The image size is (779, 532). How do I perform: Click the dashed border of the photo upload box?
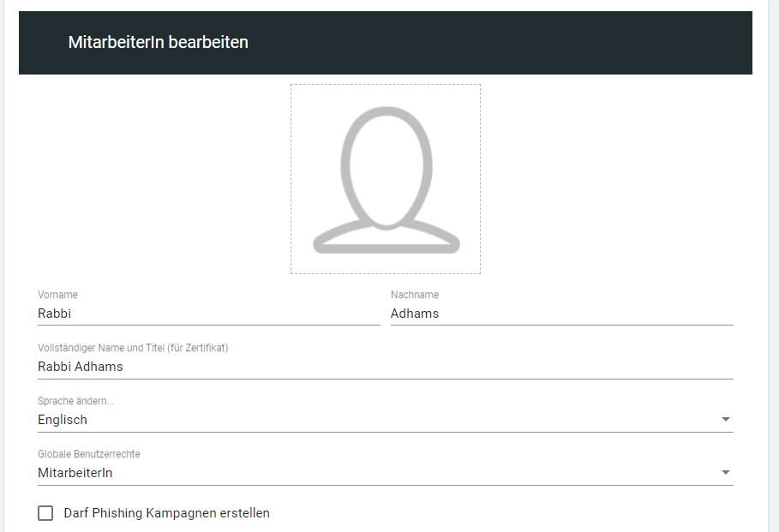[x=291, y=180]
